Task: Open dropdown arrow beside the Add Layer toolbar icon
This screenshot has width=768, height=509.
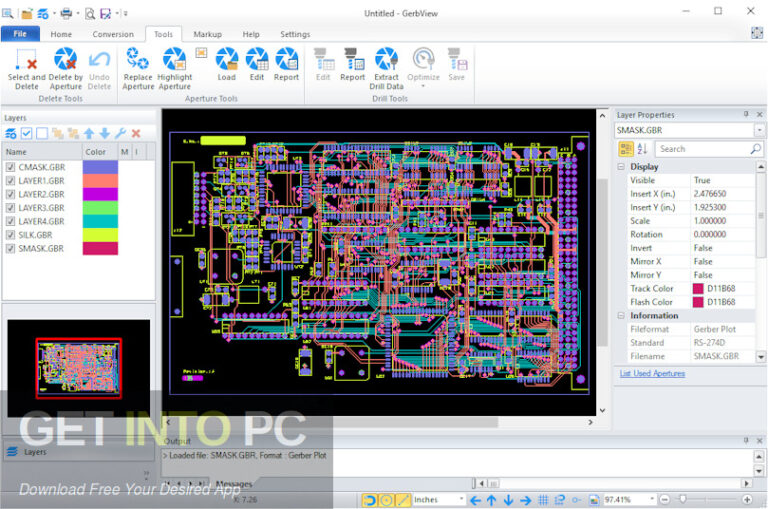Action: pyautogui.click(x=54, y=13)
